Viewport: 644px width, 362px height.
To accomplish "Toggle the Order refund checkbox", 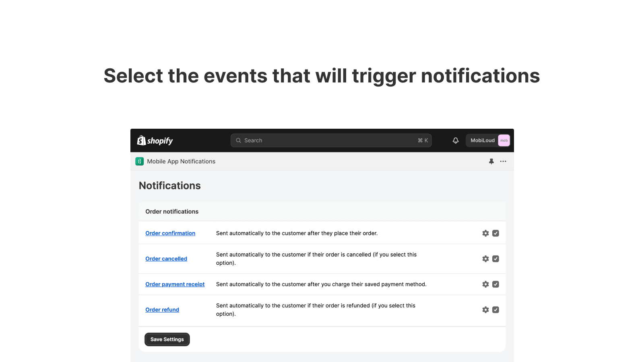I will point(496,310).
